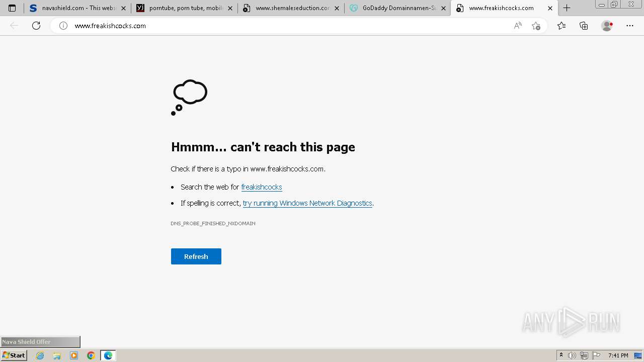Viewport: 644px width, 362px height.
Task: Close the second tab with the YJ icon
Action: coord(230,8)
